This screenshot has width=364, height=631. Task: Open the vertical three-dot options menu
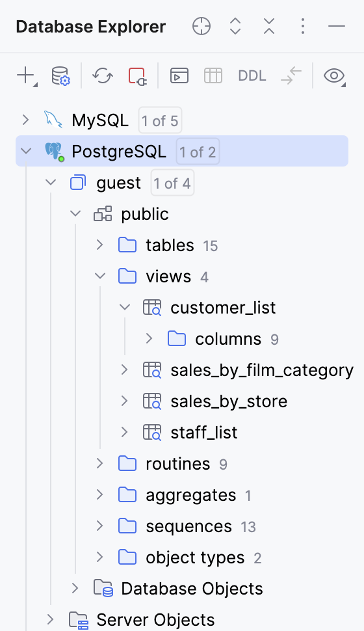[303, 27]
